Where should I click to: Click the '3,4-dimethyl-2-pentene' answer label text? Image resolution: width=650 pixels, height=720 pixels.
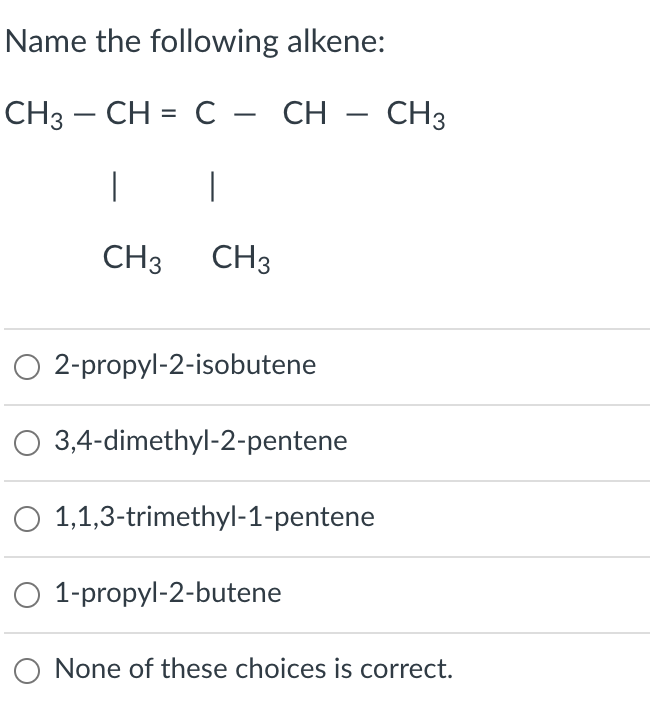tap(201, 441)
